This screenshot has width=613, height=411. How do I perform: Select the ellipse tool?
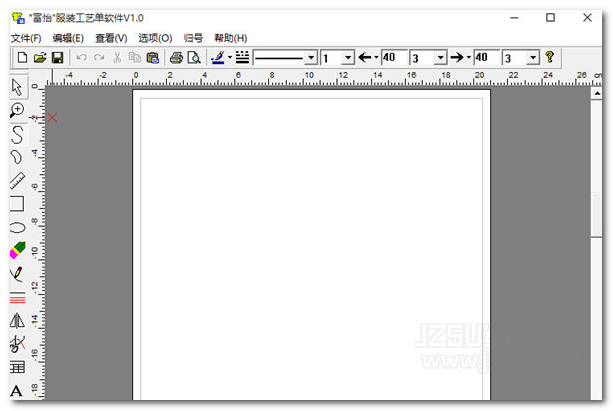18,227
